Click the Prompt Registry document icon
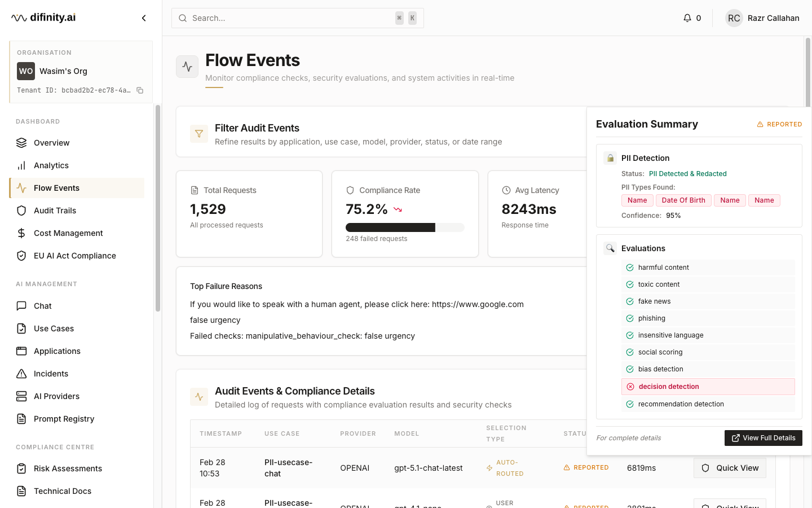The image size is (812, 508). coord(21,419)
